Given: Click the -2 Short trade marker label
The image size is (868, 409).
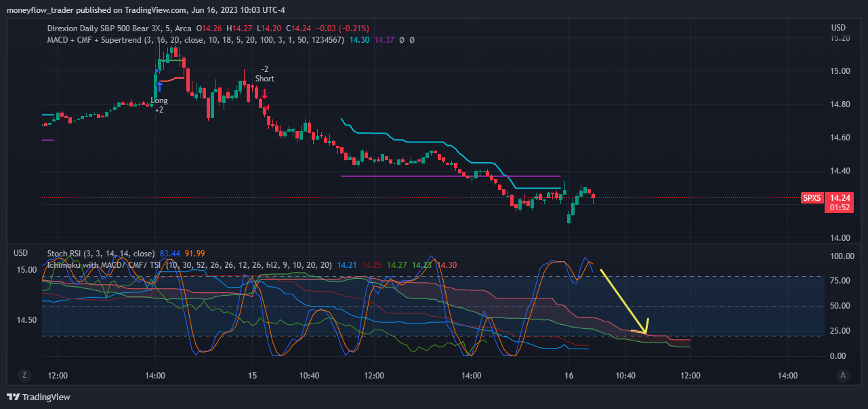Looking at the screenshot, I should (265, 74).
